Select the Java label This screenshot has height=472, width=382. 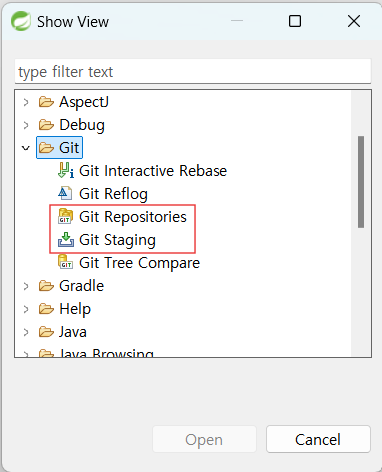(x=73, y=332)
